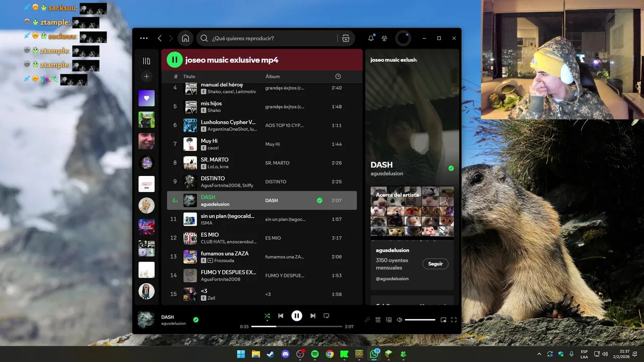Open the 'joseo music exlusive' panel header link
Image resolution: width=644 pixels, height=362 pixels.
(394, 60)
